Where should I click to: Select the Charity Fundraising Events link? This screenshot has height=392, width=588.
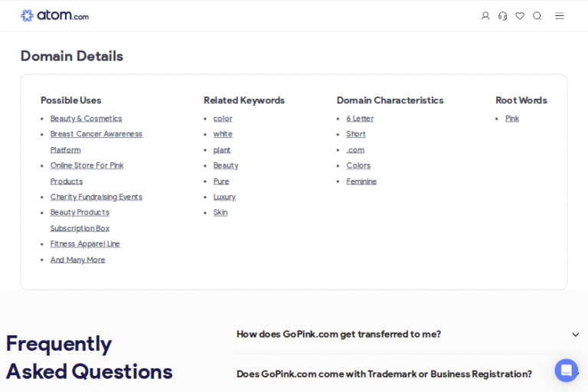[96, 197]
